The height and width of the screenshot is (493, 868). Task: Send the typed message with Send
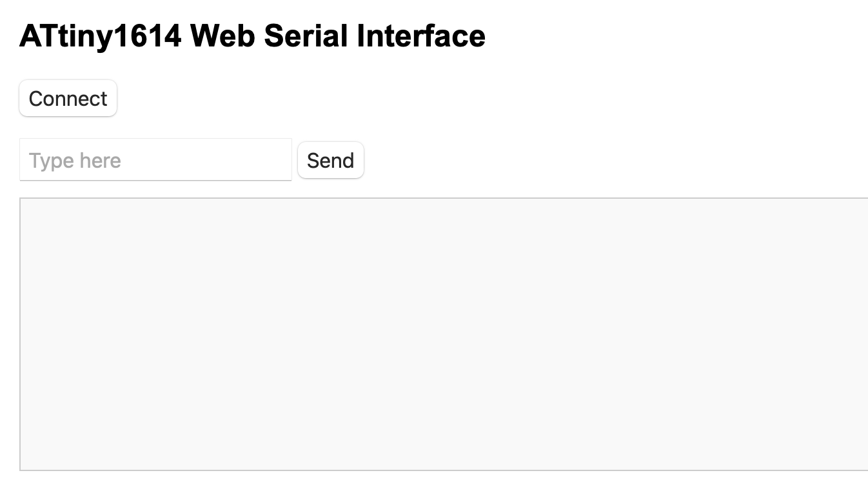click(x=331, y=160)
